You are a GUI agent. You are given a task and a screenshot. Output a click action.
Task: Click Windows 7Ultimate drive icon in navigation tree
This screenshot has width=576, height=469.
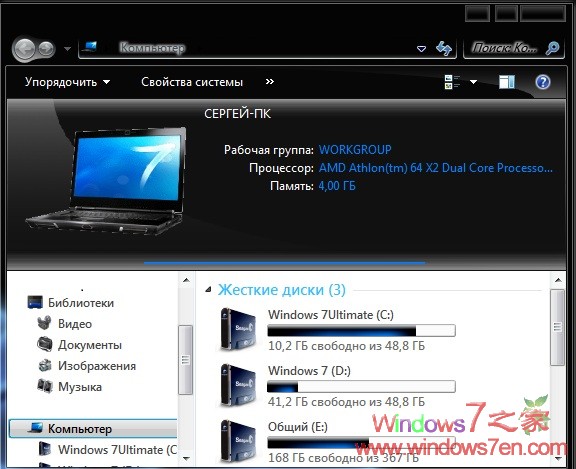tap(45, 449)
